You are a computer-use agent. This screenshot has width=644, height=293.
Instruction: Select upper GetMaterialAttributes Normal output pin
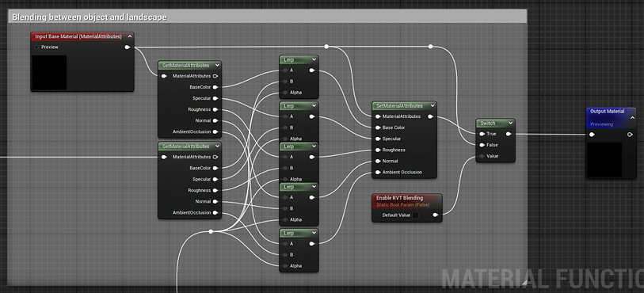pos(215,120)
